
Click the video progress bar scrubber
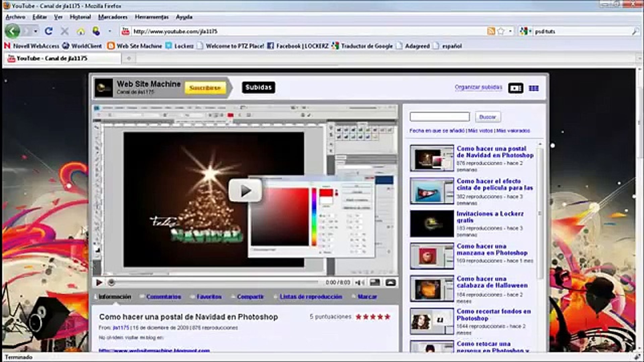tap(111, 283)
